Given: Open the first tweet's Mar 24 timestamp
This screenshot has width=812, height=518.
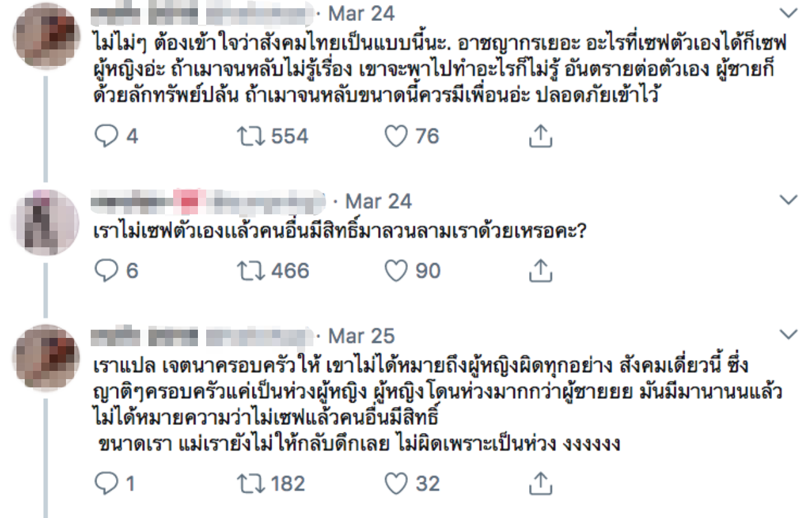Looking at the screenshot, I should pyautogui.click(x=361, y=13).
